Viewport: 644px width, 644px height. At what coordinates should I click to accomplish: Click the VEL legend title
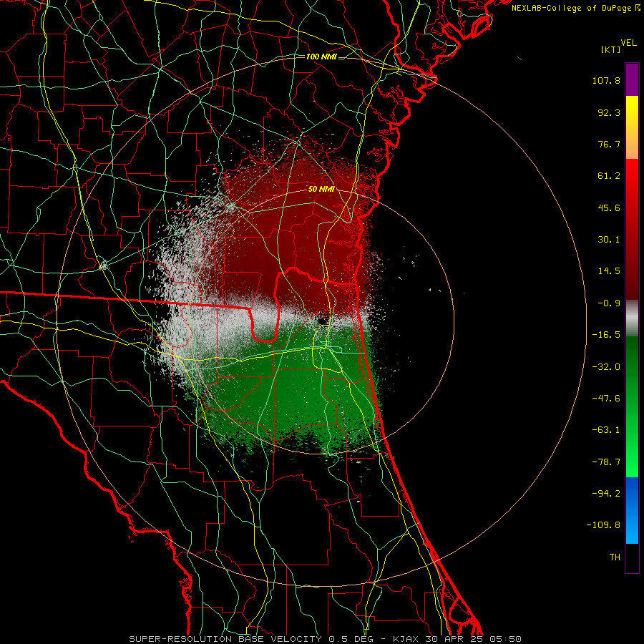pyautogui.click(x=628, y=43)
